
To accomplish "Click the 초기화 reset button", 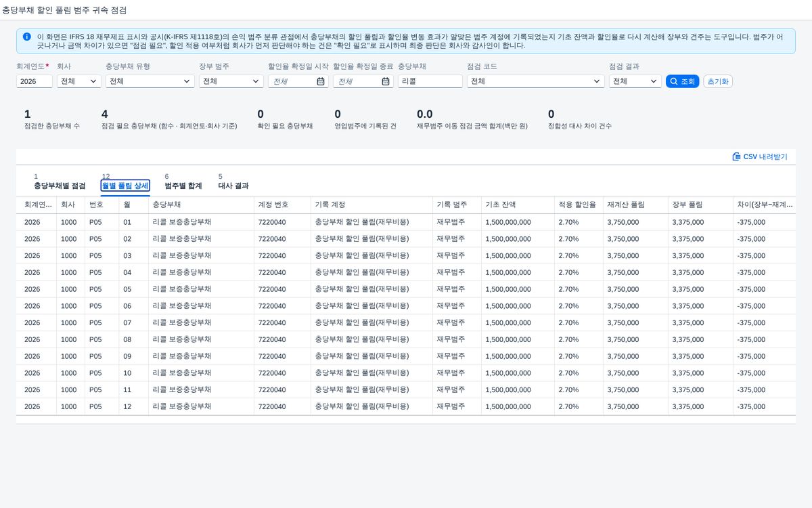I will 718,81.
